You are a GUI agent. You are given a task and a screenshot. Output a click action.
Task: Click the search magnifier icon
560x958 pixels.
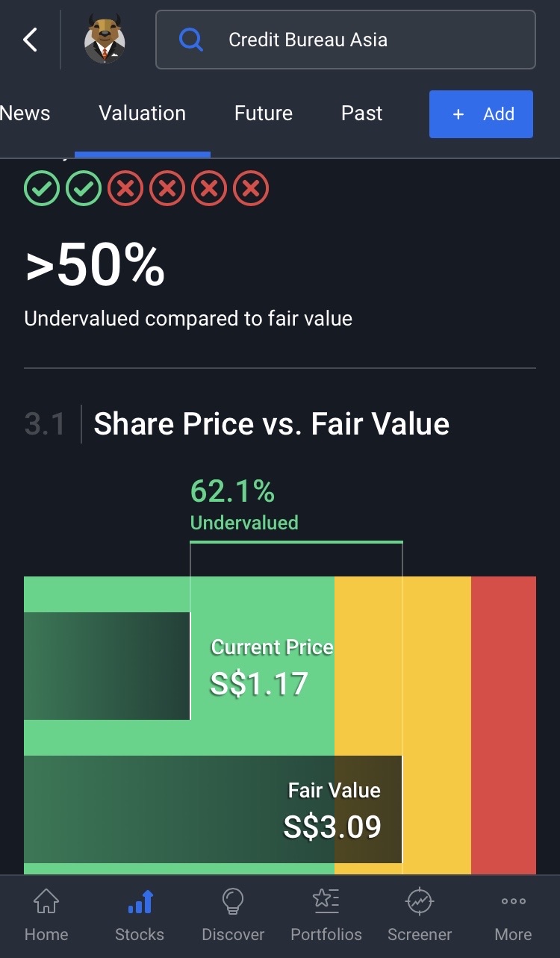pos(191,40)
